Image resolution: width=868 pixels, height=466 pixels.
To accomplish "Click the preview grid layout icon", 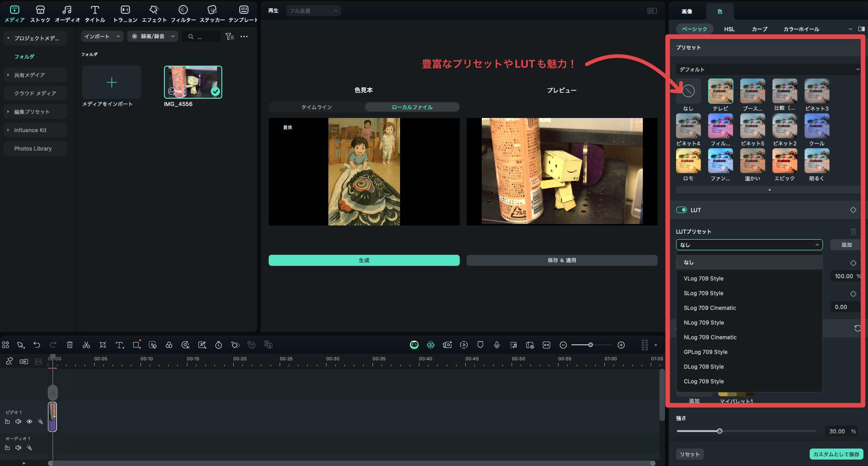I will click(x=652, y=11).
